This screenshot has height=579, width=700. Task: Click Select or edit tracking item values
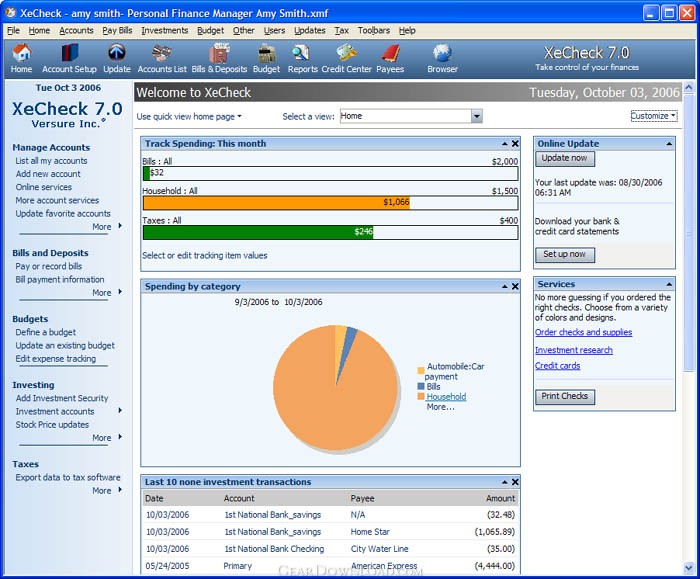click(x=205, y=255)
